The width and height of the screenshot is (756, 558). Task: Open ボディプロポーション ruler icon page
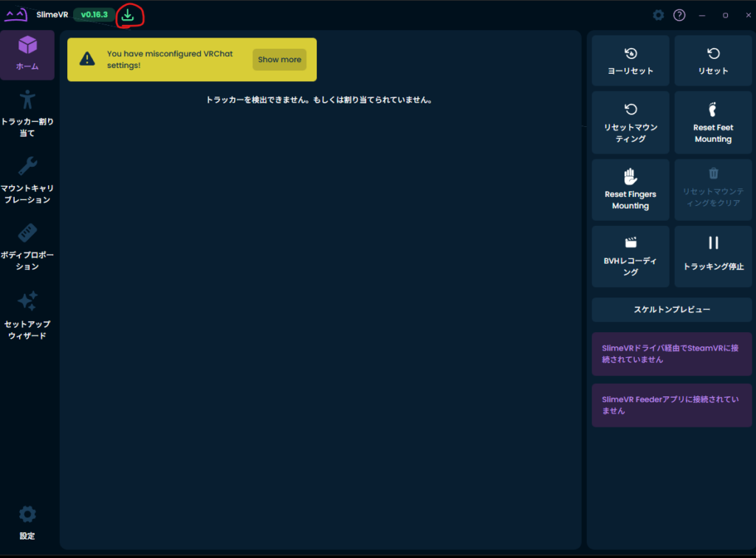27,247
